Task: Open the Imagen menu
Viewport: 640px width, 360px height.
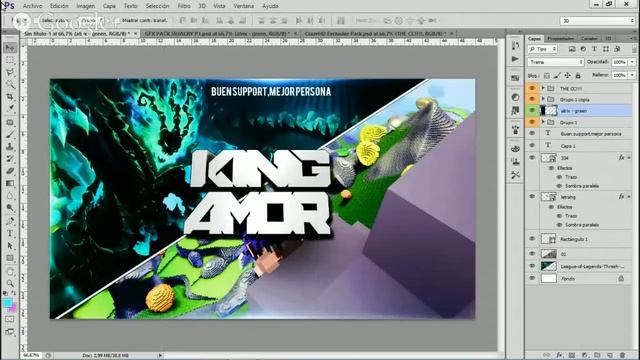Action: pos(85,6)
